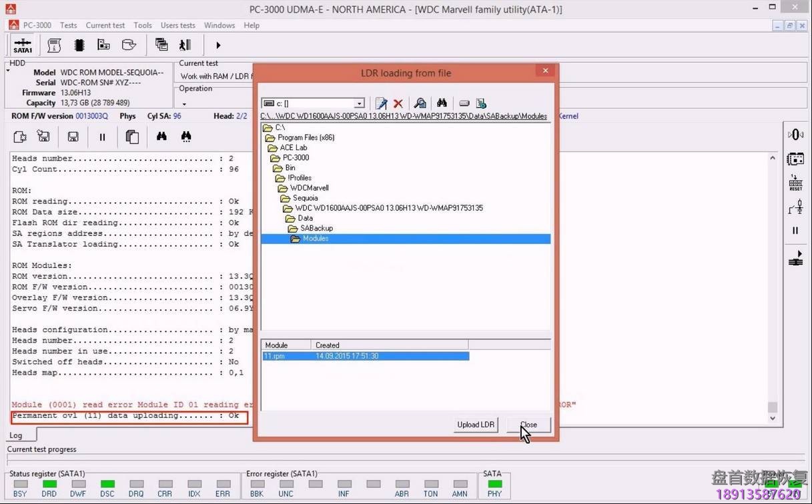Select the SATA1 port toolbar icon

click(22, 45)
